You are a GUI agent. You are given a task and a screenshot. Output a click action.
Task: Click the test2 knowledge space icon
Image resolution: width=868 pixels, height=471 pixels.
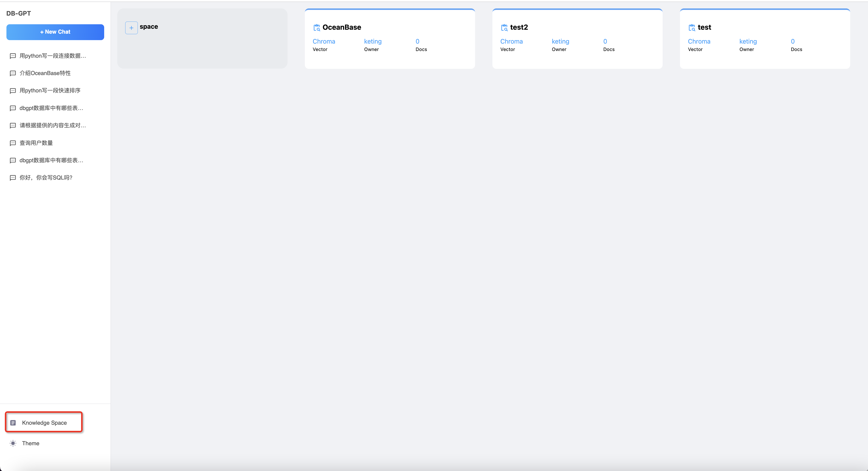[504, 28]
